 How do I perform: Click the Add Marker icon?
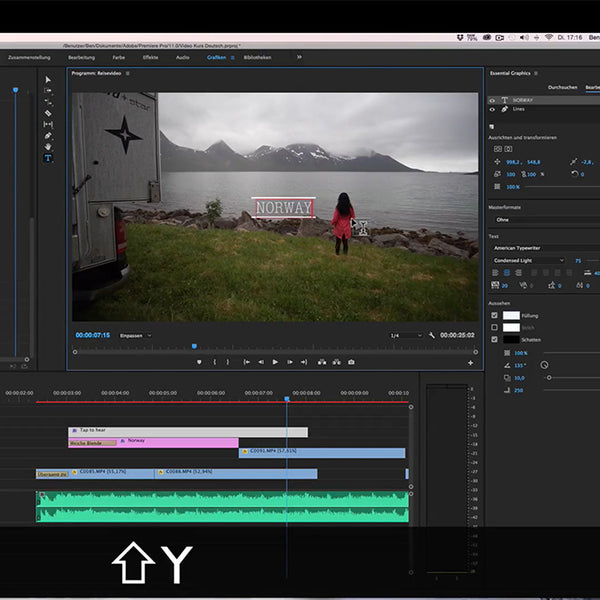click(199, 362)
